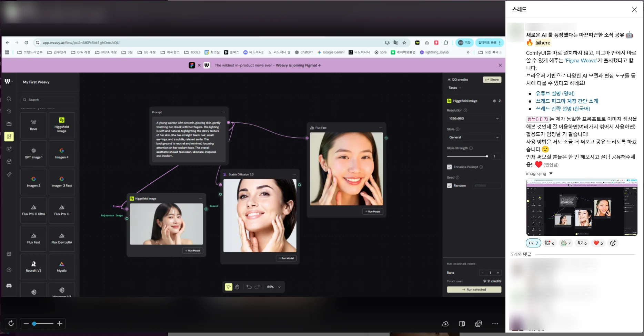Screen dimensions: 644x336
Task: Open the Tasks menu in Weavy panel
Action: pos(454,88)
